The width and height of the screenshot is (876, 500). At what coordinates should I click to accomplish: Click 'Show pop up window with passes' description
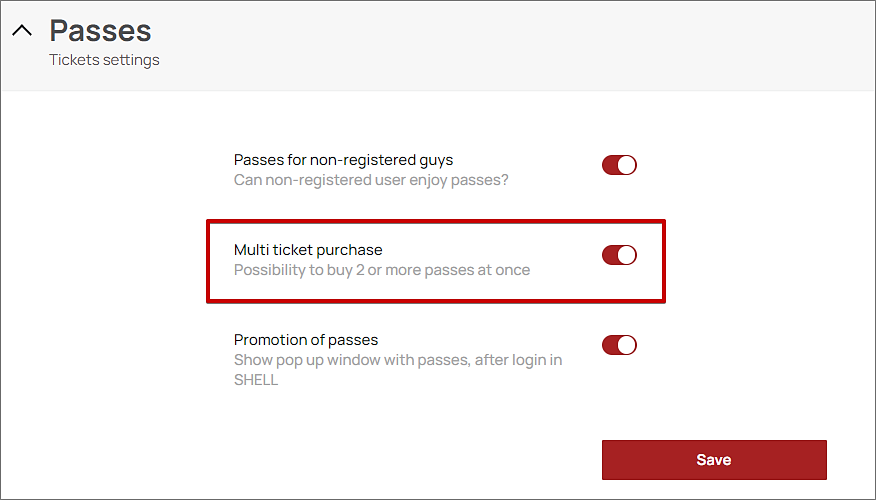[397, 360]
